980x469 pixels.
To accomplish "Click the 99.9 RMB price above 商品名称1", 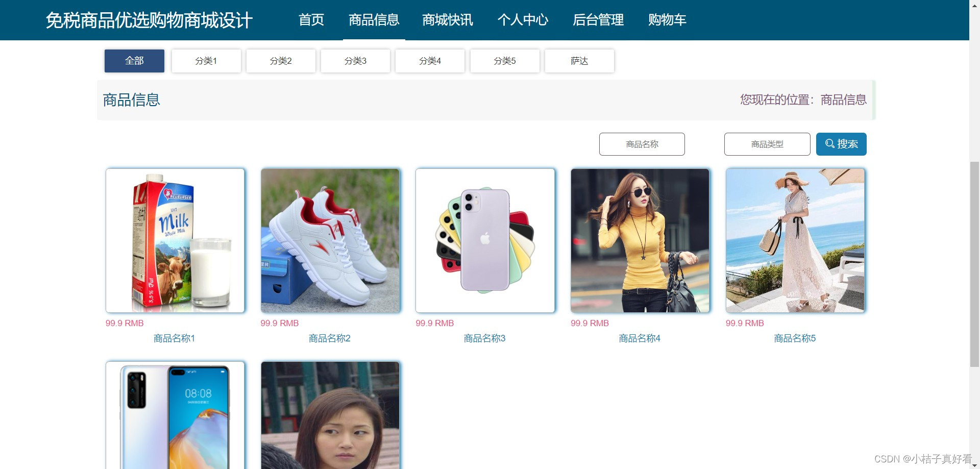I will tap(125, 323).
